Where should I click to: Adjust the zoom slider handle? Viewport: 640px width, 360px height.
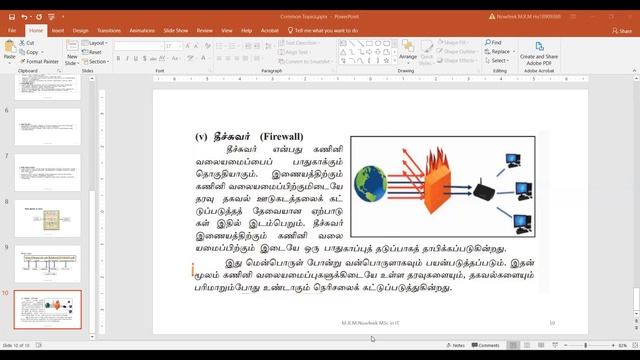[586, 345]
